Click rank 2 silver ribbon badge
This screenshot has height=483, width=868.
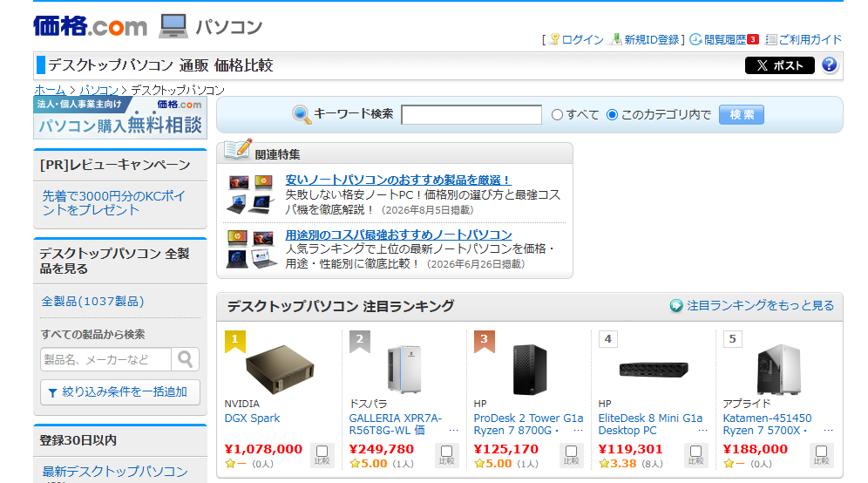click(x=359, y=341)
